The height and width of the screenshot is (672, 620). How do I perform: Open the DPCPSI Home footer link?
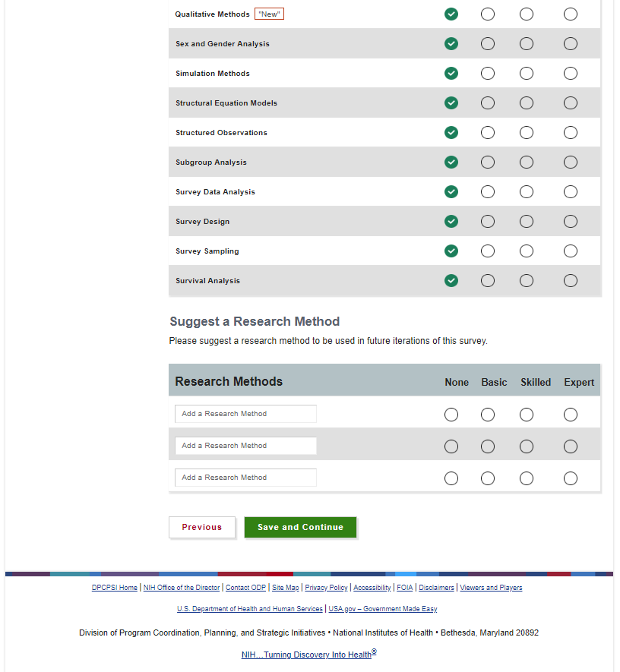pyautogui.click(x=115, y=588)
